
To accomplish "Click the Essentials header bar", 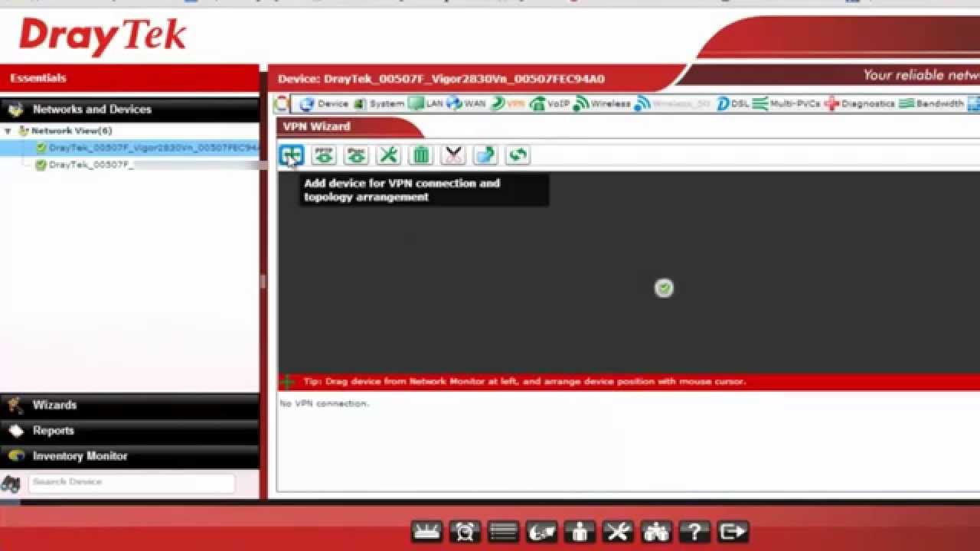I will pos(130,78).
